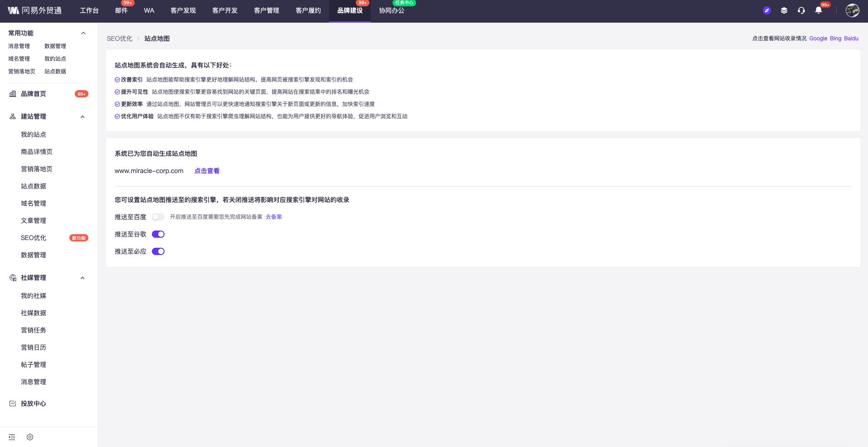The width and height of the screenshot is (868, 447).
Task: Collapse the 社媒管理 menu group
Action: pyautogui.click(x=82, y=278)
